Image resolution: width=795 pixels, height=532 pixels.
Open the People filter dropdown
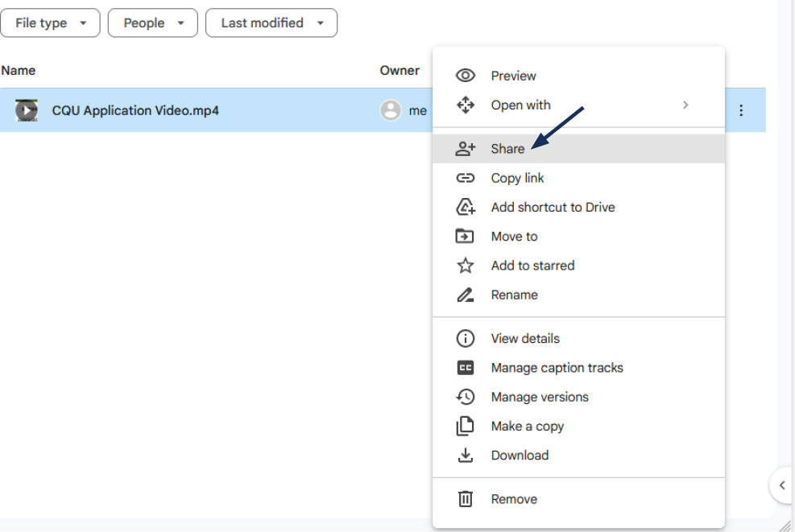(152, 23)
